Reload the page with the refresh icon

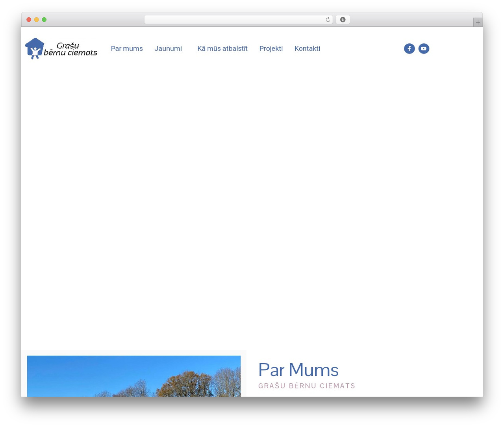328,20
